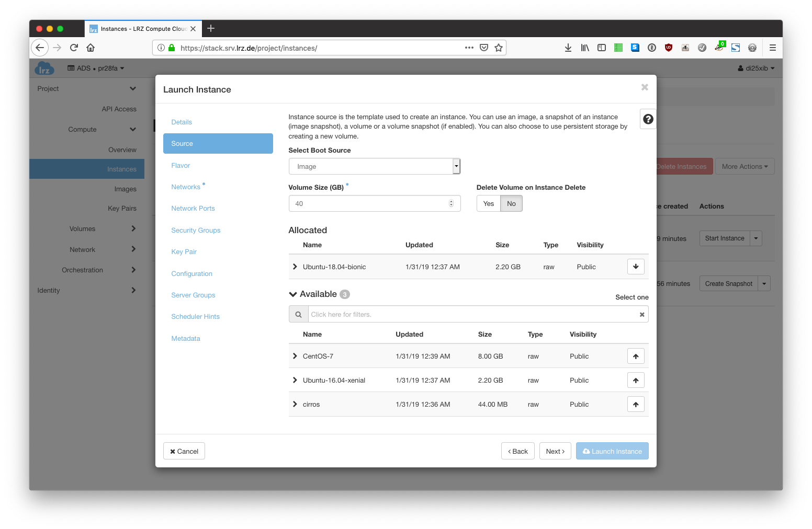812x529 pixels.
Task: Allocate CentOS-7 image using up arrow
Action: (636, 356)
